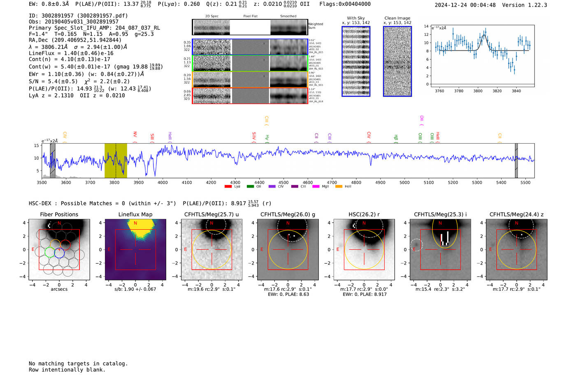
Task: Click the Version 1.22.3 text
Action: tap(525, 5)
